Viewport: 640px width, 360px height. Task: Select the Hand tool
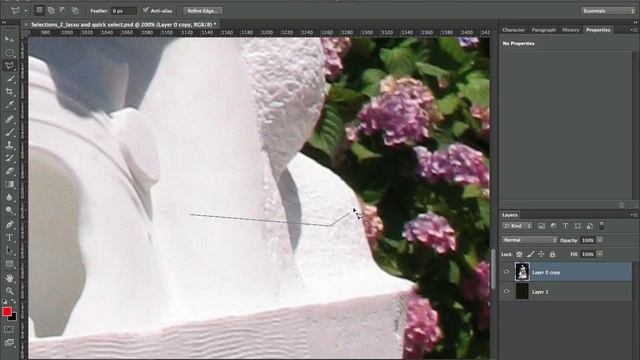(x=9, y=278)
